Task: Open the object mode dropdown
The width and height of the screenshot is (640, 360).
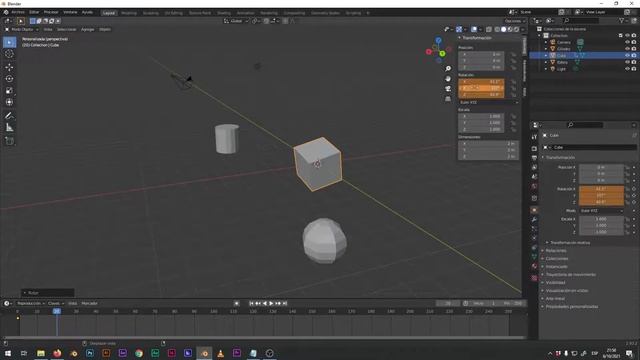Action: coord(22,29)
